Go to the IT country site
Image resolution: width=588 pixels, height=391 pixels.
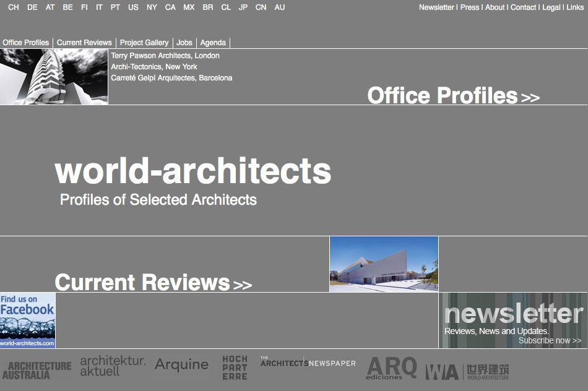click(99, 7)
